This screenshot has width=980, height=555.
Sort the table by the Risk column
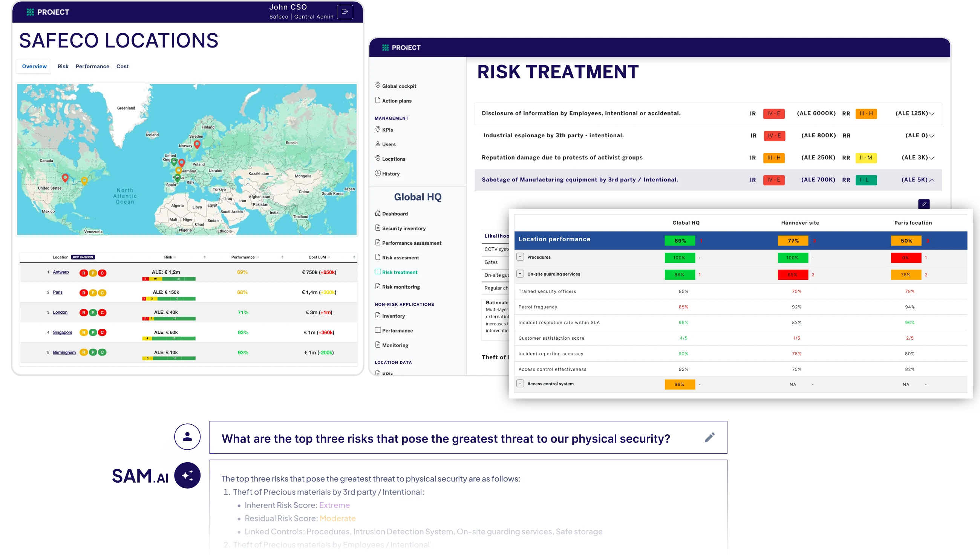(205, 257)
